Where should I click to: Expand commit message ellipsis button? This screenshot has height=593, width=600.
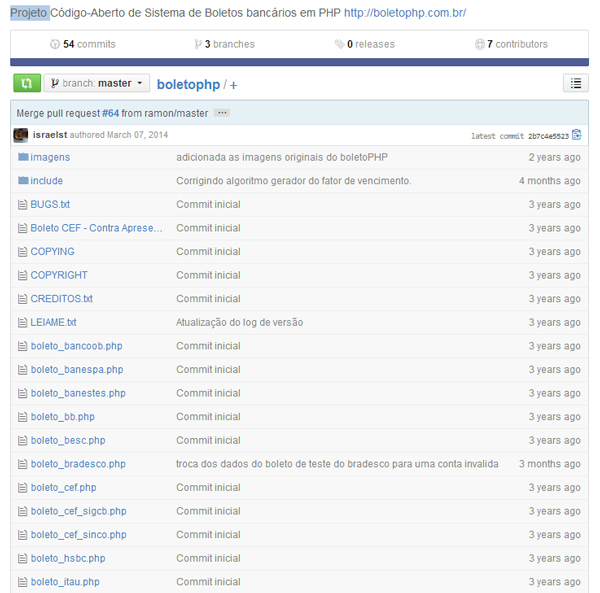pyautogui.click(x=222, y=113)
